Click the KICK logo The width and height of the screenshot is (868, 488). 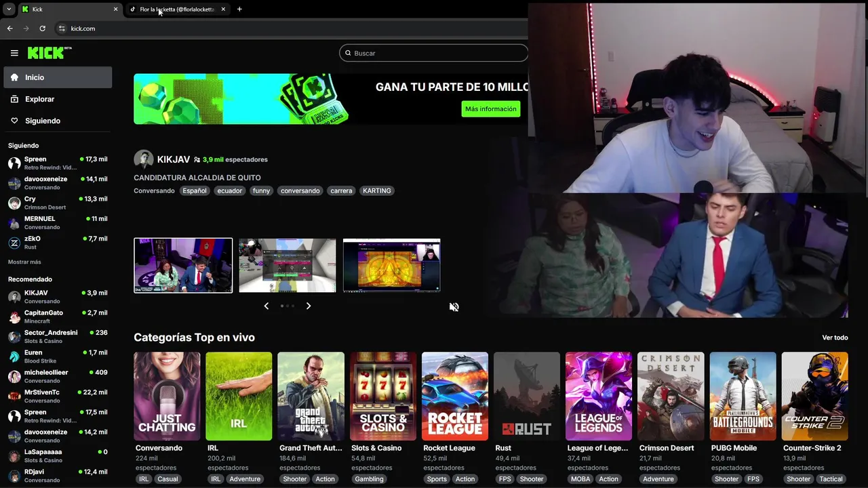(49, 53)
